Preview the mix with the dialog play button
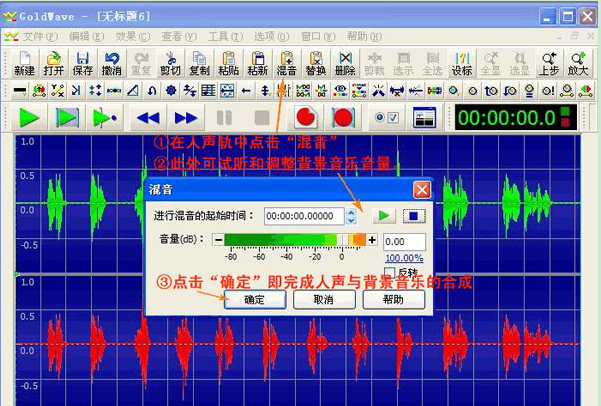This screenshot has height=406, width=601. click(x=384, y=215)
